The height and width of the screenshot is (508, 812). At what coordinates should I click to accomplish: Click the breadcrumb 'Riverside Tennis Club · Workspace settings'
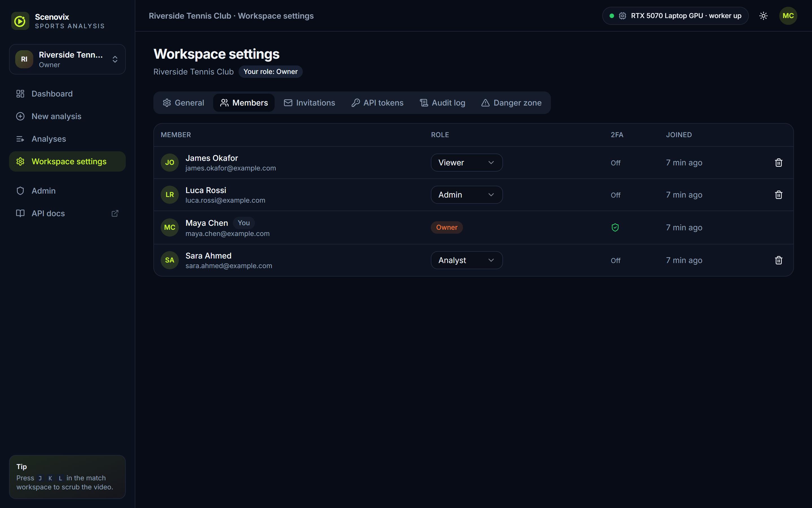pyautogui.click(x=231, y=16)
